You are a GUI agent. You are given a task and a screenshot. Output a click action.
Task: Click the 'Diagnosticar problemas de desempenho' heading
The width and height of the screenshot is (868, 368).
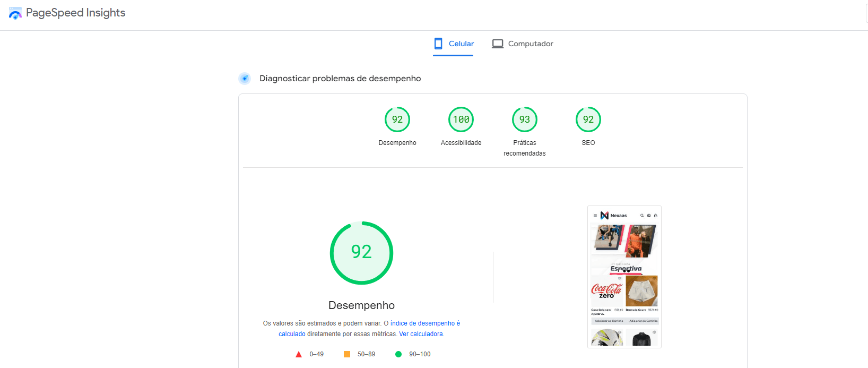coord(340,79)
